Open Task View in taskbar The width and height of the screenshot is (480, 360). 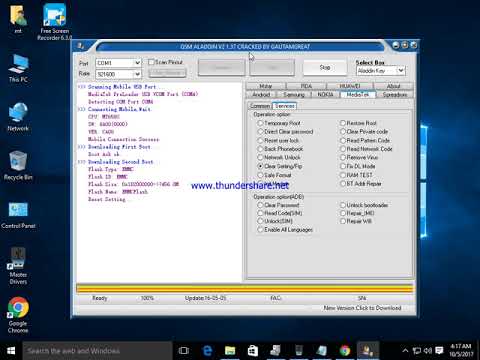[x=184, y=351]
